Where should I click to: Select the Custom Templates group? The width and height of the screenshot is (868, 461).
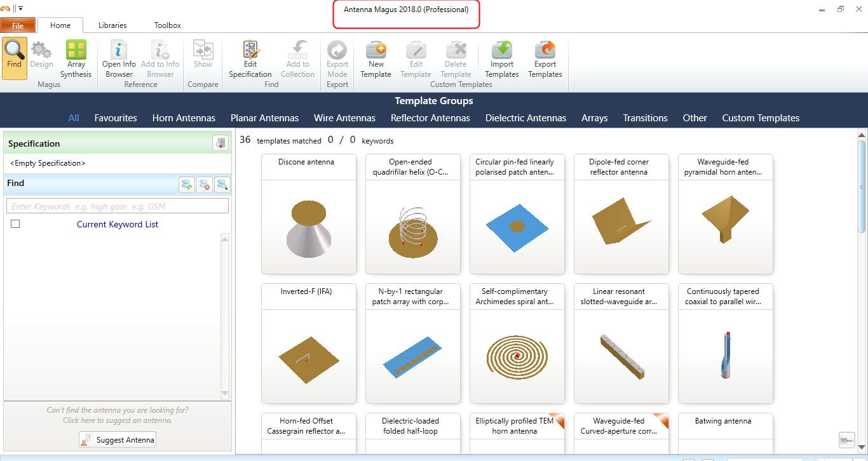[x=761, y=118]
